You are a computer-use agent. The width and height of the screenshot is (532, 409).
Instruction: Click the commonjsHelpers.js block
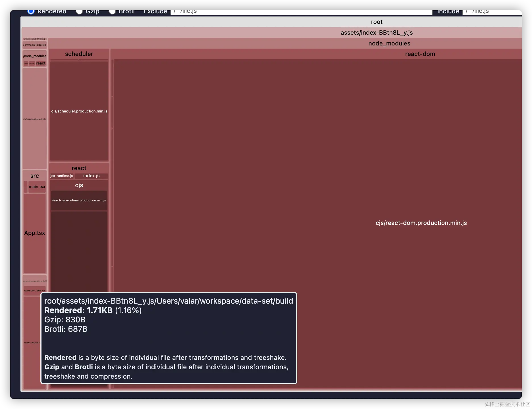coord(35,45)
